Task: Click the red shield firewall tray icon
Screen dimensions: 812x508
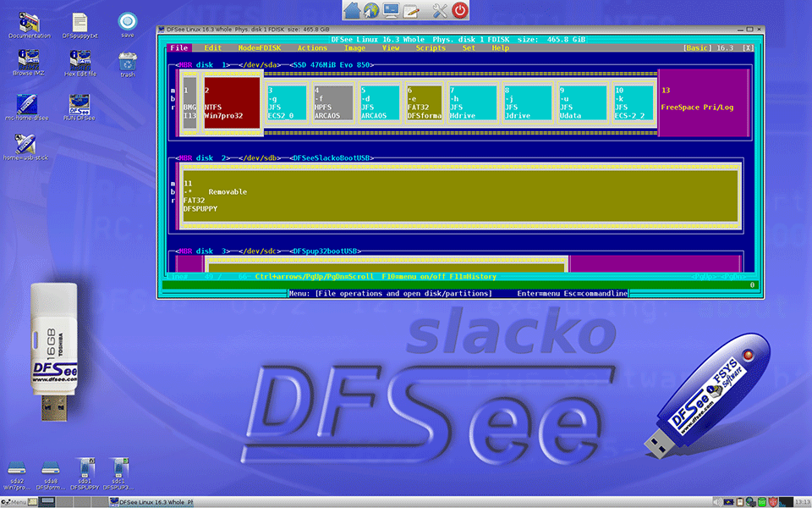Action: coord(772,502)
